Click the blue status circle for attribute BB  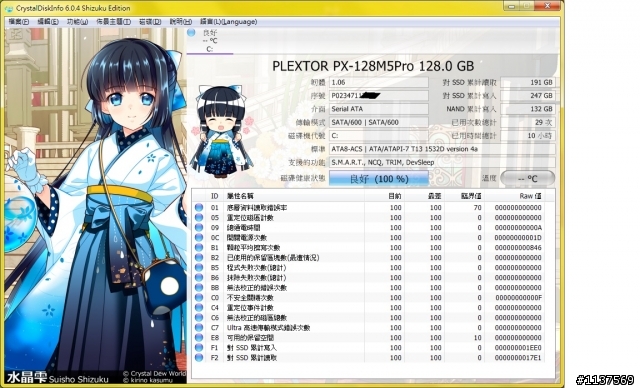[199, 288]
